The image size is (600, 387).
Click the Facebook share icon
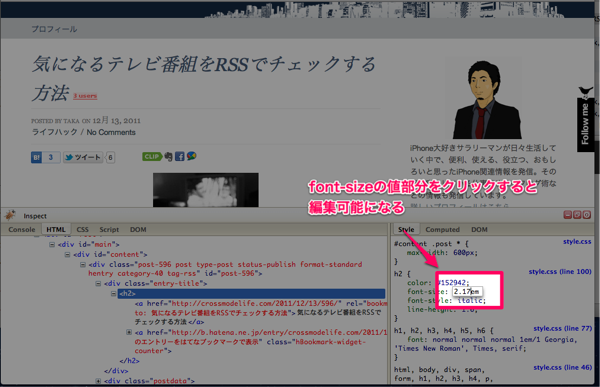click(179, 156)
